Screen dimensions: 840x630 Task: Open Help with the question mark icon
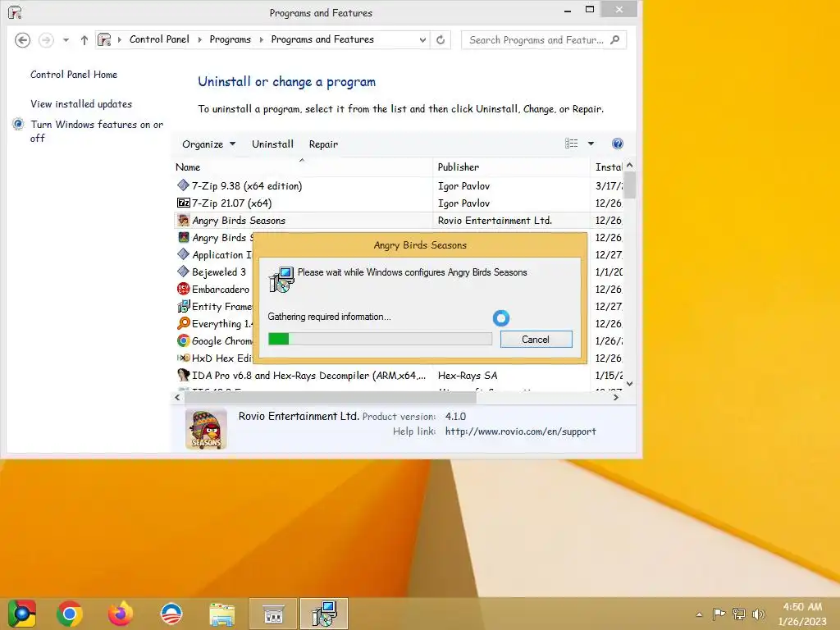coord(617,144)
